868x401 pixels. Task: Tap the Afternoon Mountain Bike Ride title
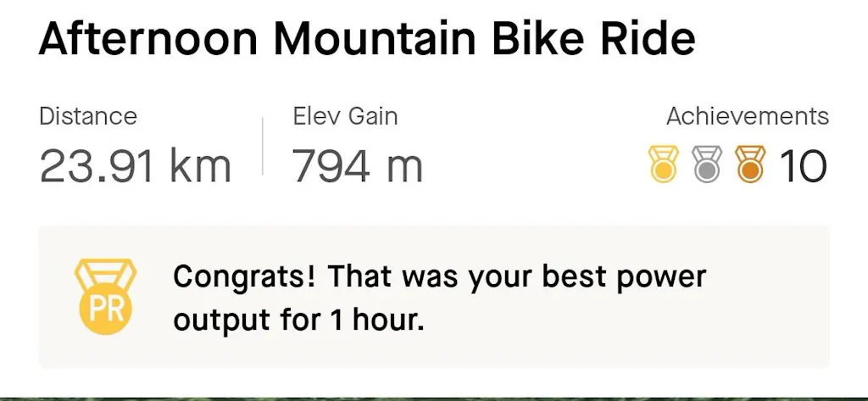point(366,40)
